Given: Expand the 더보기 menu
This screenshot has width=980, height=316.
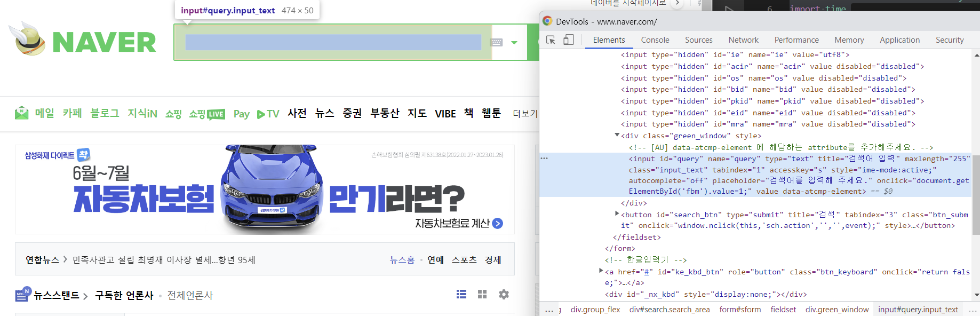Looking at the screenshot, I should coord(525,114).
